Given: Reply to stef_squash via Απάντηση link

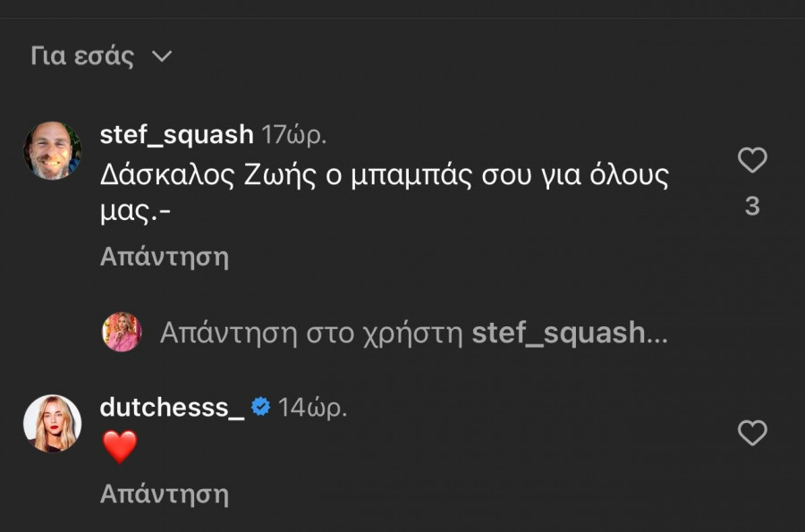Looking at the screenshot, I should [164, 257].
